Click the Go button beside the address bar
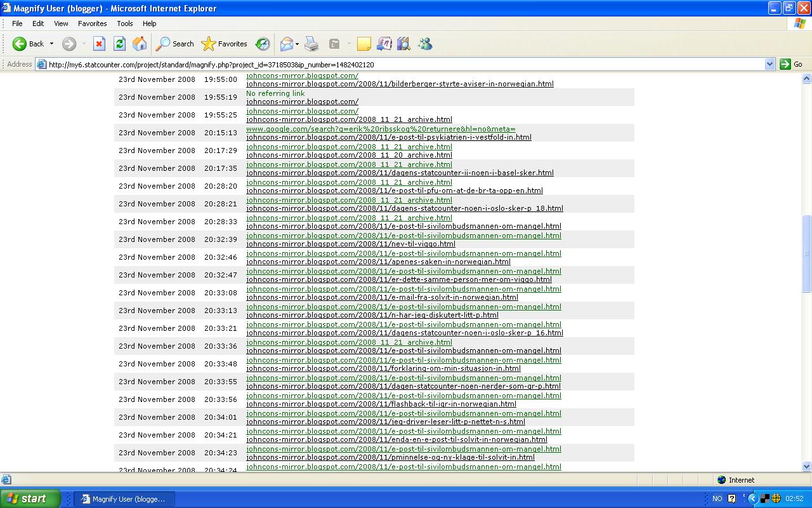This screenshot has height=508, width=812. [x=792, y=64]
